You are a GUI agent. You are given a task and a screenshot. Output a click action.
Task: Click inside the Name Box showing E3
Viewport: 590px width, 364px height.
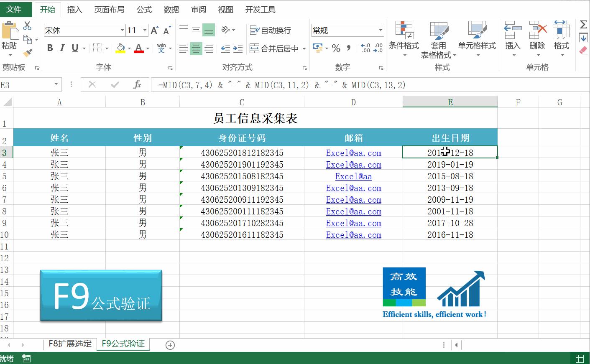click(x=25, y=84)
